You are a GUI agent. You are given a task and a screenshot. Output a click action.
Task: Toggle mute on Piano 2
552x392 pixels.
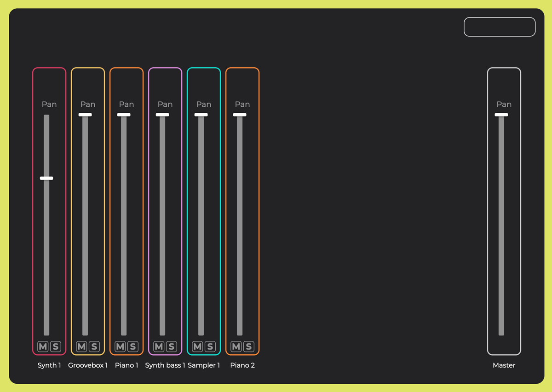(236, 346)
